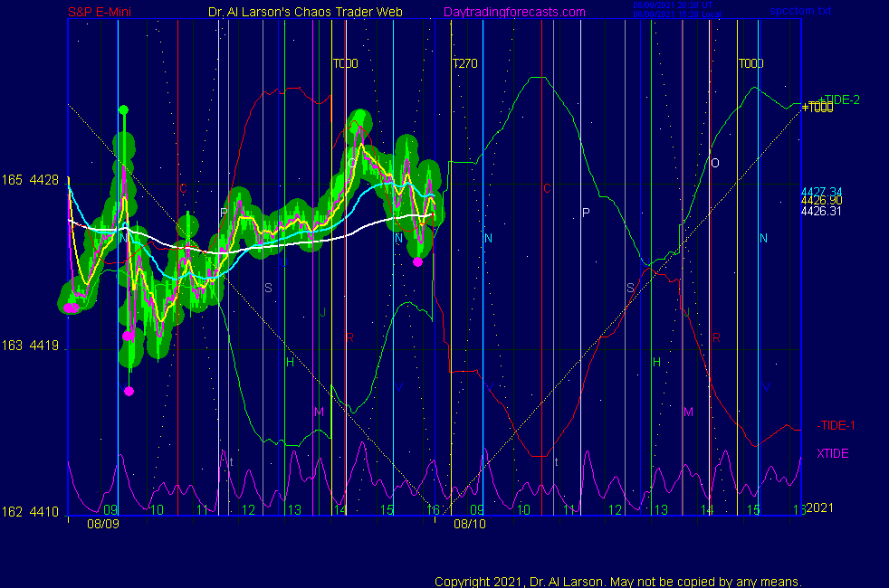Viewport: 889px width, 588px height.
Task: Click the magenta dot under the afternoon low
Action: click(418, 261)
